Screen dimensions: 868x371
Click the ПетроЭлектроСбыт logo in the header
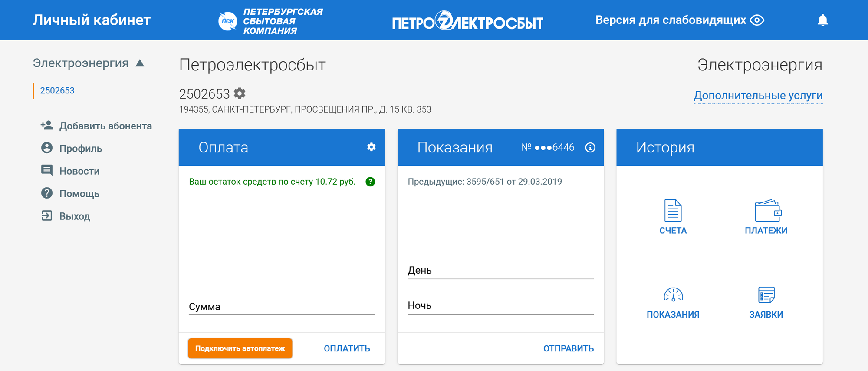467,21
